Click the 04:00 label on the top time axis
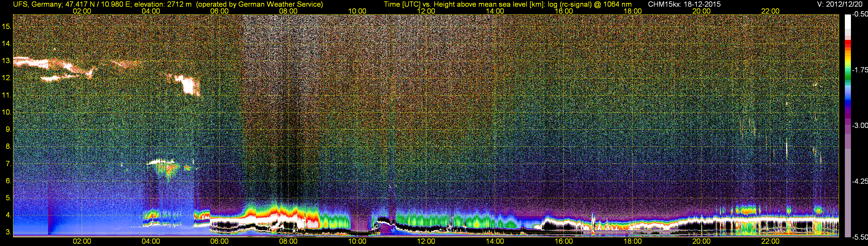Screen dimensions: 868x246 151,11
